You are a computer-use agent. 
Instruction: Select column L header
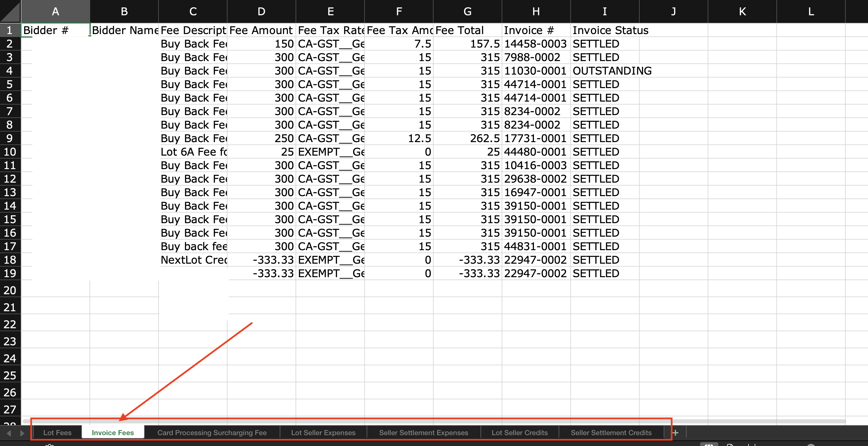[811, 11]
